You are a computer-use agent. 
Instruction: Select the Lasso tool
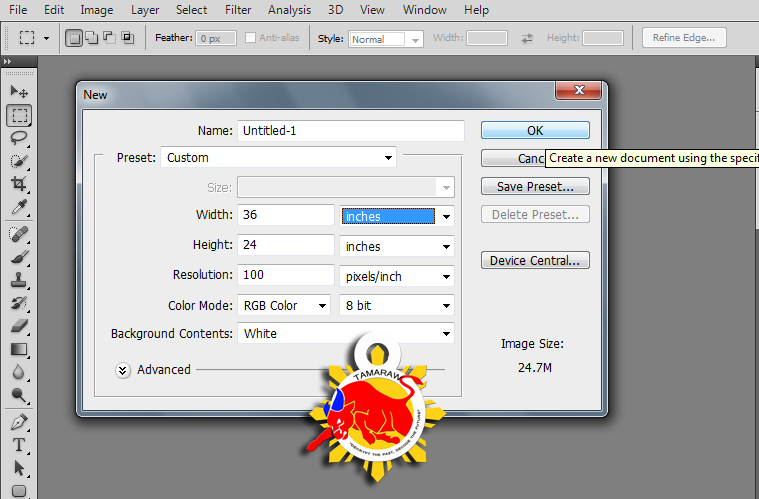tap(19, 138)
